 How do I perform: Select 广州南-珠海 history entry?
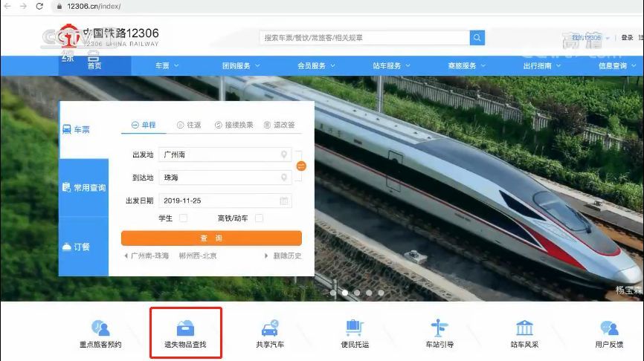tap(150, 256)
